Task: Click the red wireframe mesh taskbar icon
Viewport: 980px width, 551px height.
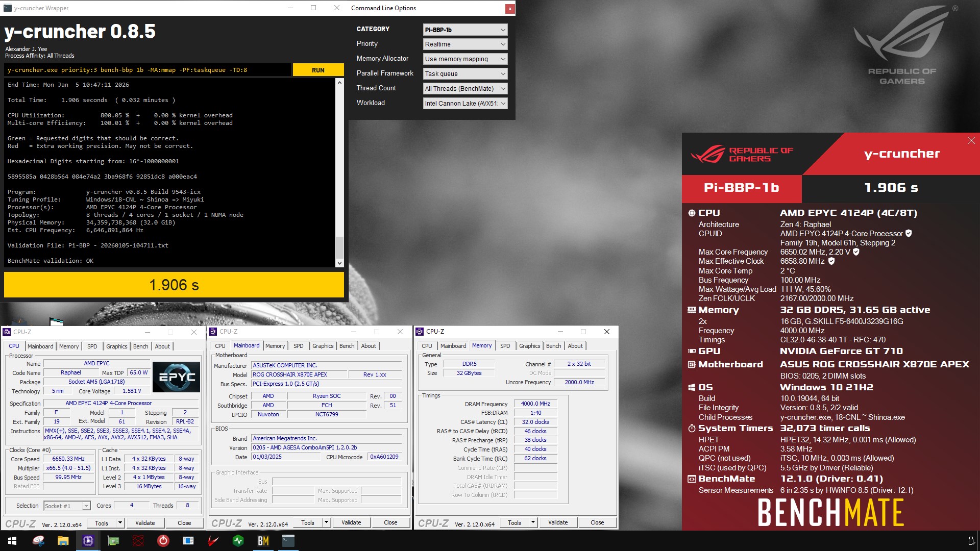Action: pyautogui.click(x=138, y=541)
